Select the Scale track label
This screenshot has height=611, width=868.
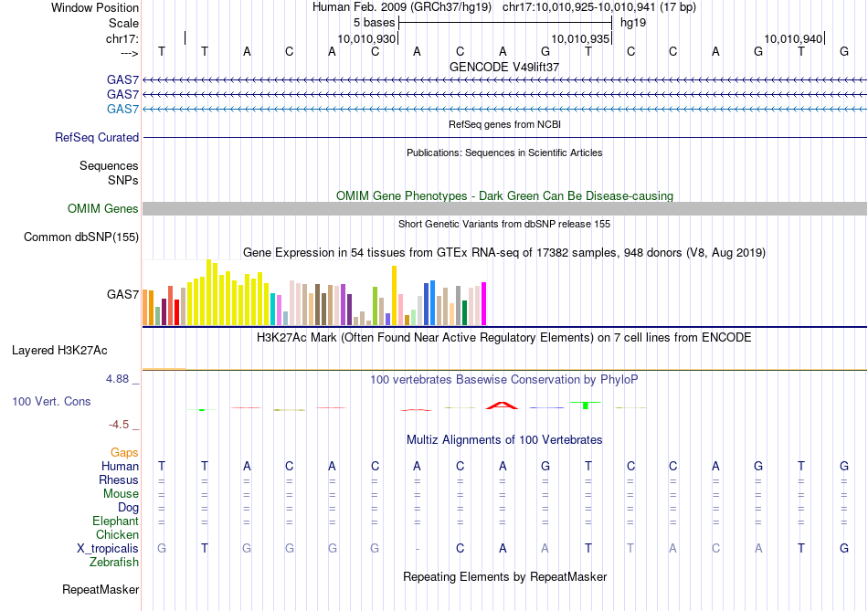123,23
